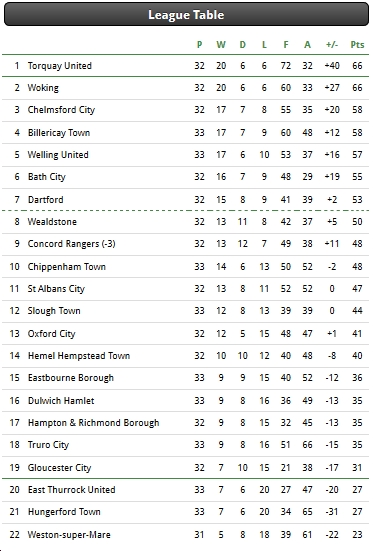Choose the Dartford team row
The image size is (373, 551).
click(x=186, y=200)
